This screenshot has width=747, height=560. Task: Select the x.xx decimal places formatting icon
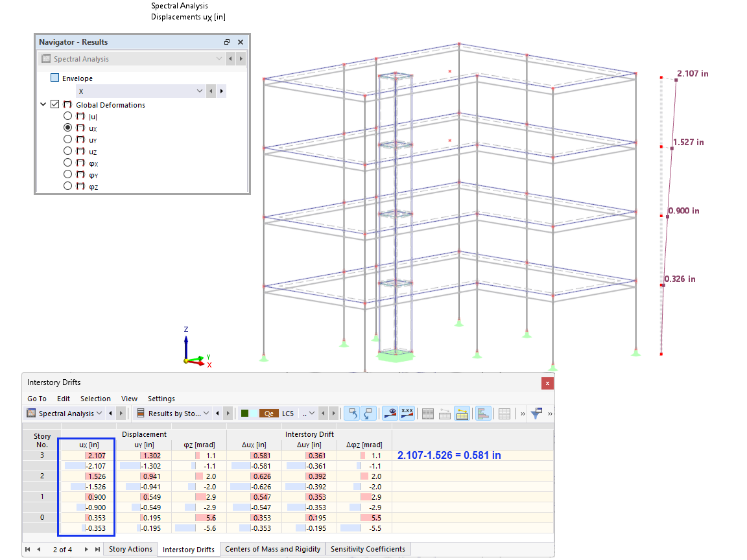(x=407, y=413)
